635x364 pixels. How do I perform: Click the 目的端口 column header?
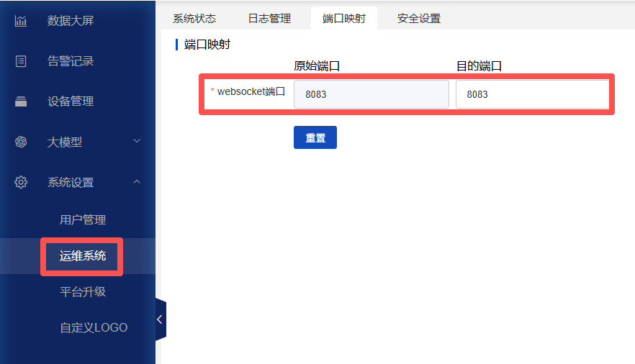point(479,66)
